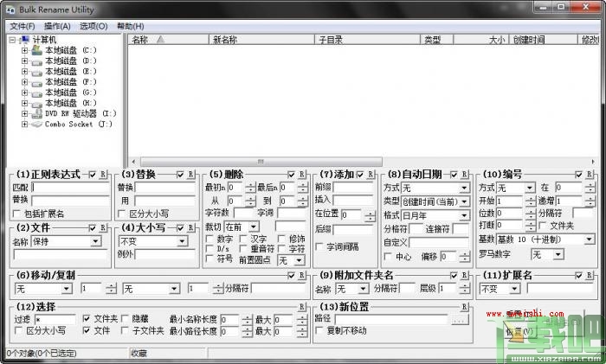Sort by the 子目录 column header
This screenshot has height=364, width=606.
tap(368, 40)
